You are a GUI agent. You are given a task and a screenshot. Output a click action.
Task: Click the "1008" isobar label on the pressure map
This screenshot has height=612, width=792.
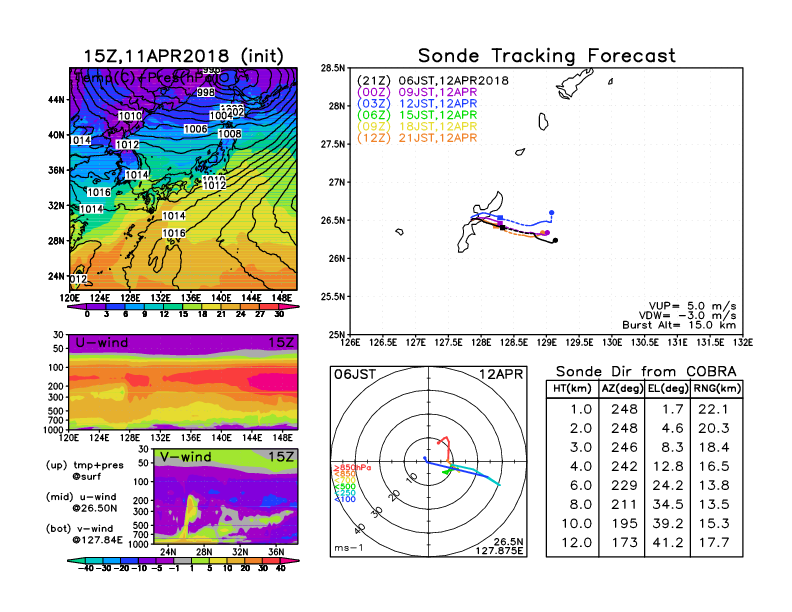[229, 134]
